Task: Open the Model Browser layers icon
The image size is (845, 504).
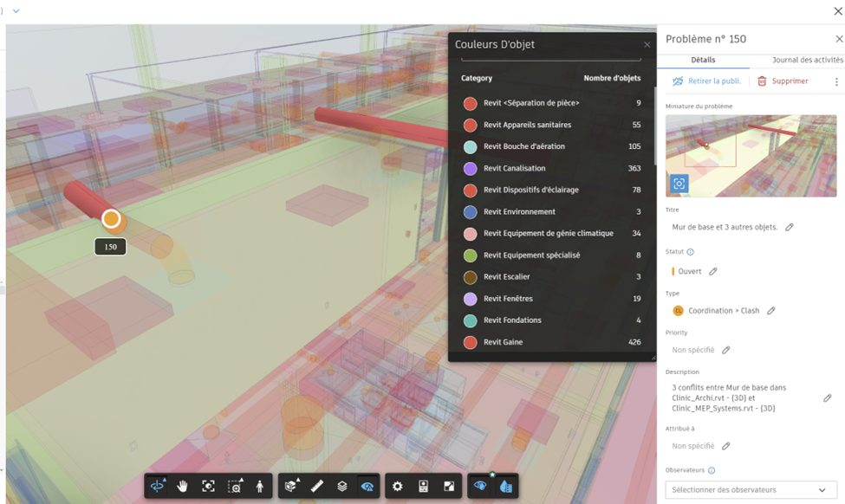Action: pyautogui.click(x=342, y=486)
